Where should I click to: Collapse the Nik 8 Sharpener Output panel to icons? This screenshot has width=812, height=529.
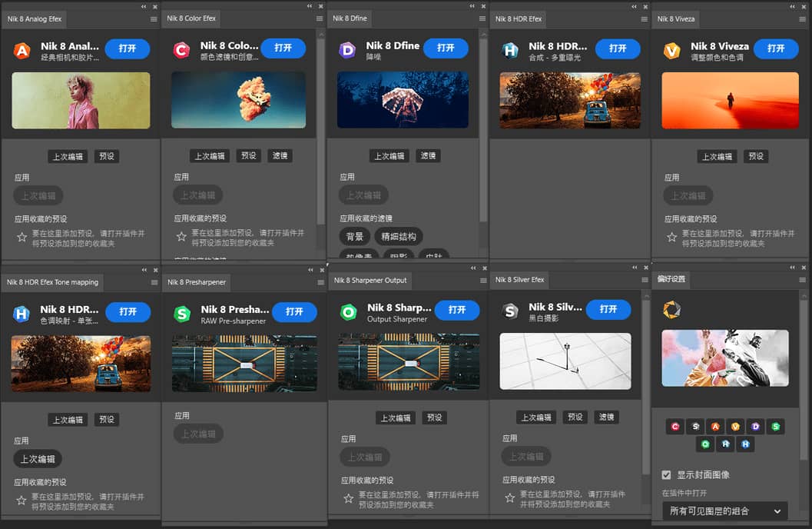[x=472, y=268]
